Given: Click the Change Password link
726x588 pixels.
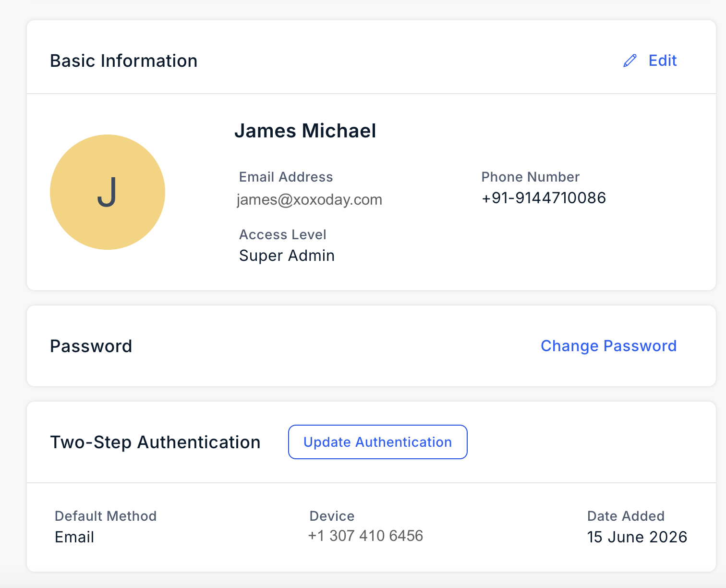Looking at the screenshot, I should pos(608,346).
